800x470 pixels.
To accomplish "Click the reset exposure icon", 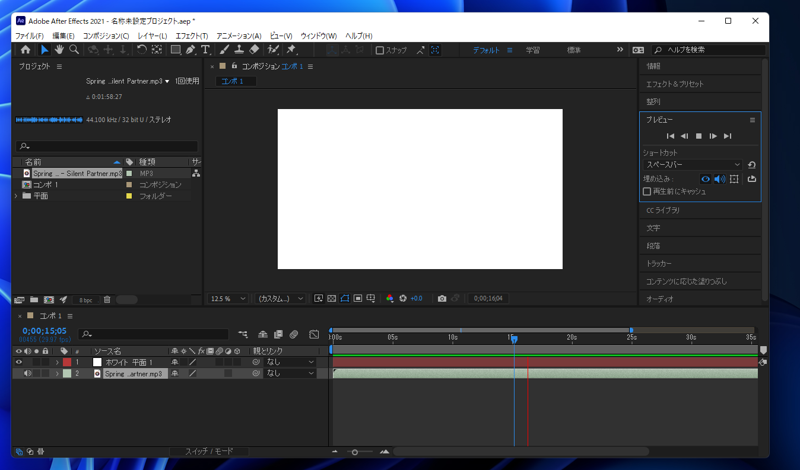I will point(403,299).
